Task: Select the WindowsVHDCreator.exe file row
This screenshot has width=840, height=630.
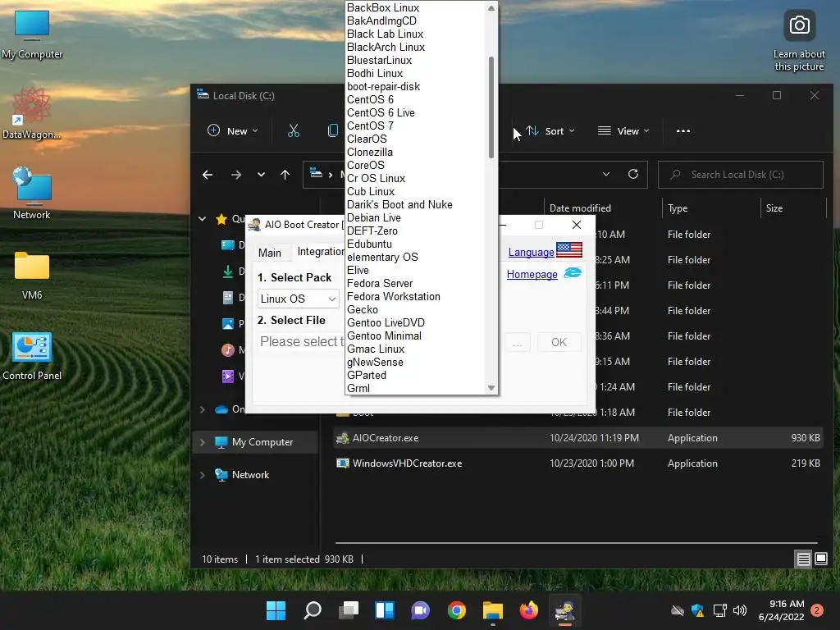Action: (577, 463)
